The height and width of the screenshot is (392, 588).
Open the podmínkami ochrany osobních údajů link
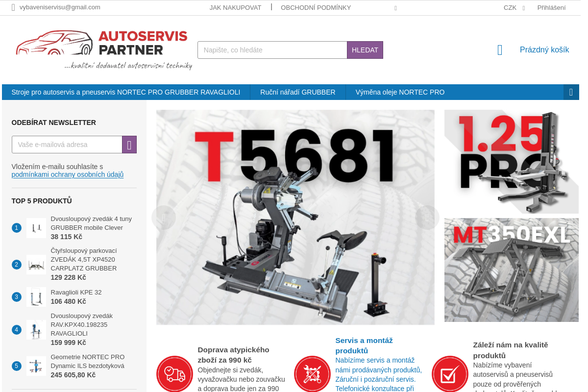[x=67, y=174]
